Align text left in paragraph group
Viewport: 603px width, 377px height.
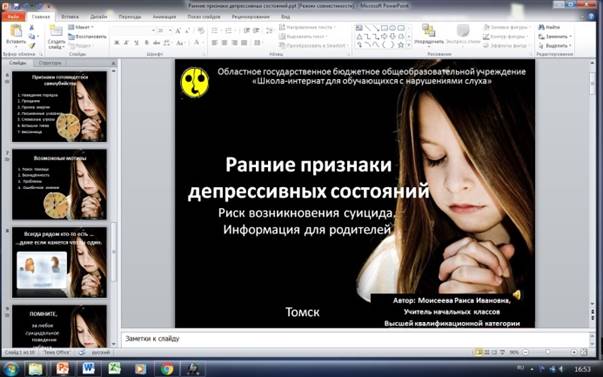215,43
